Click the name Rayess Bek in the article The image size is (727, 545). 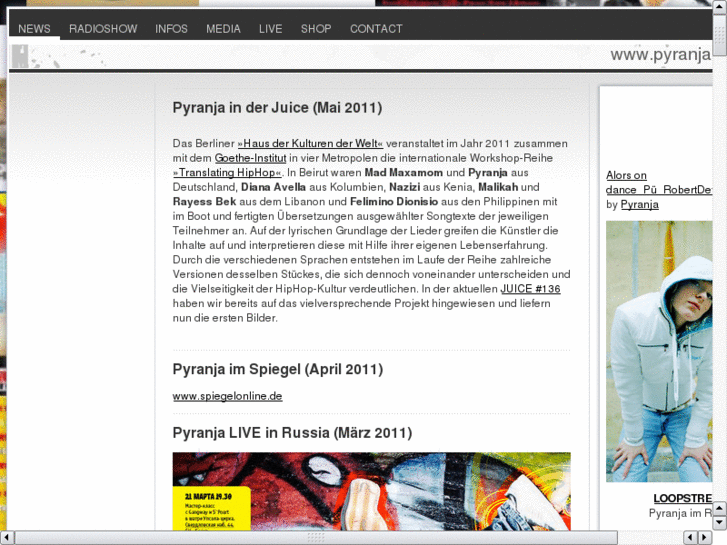click(x=204, y=202)
